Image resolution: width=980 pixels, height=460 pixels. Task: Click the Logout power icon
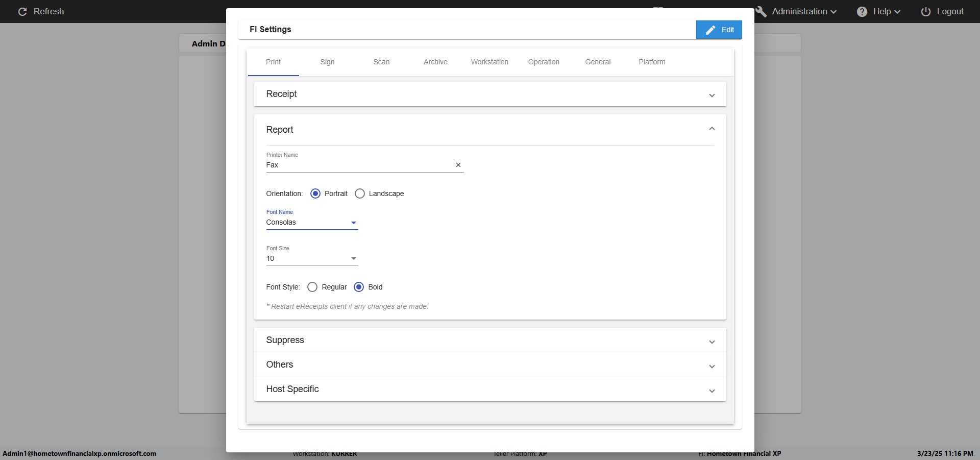925,12
